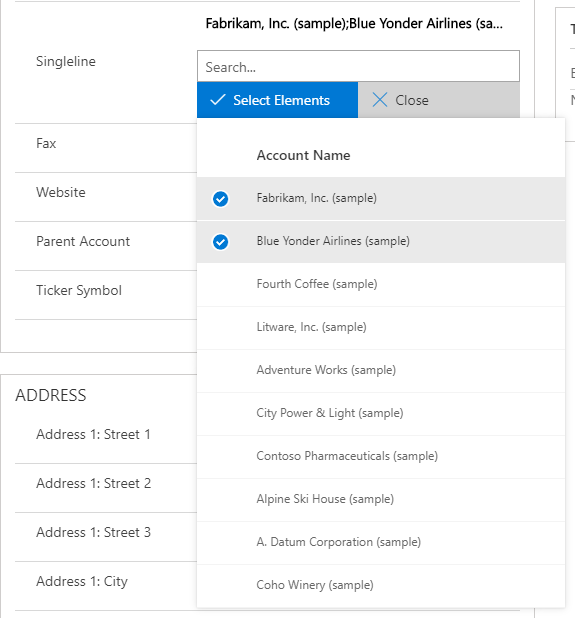Select the Litware, Inc. (sample) row
The width and height of the screenshot is (575, 618).
coord(381,328)
